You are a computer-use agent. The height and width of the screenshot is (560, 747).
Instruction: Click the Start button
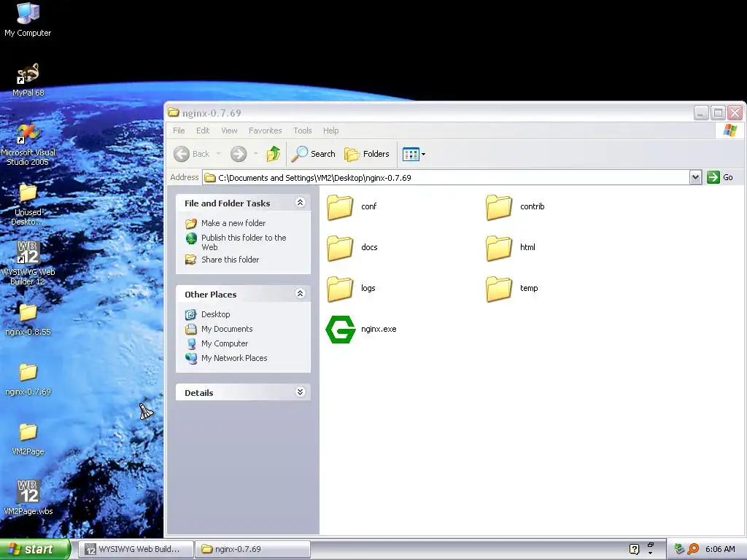[35, 549]
